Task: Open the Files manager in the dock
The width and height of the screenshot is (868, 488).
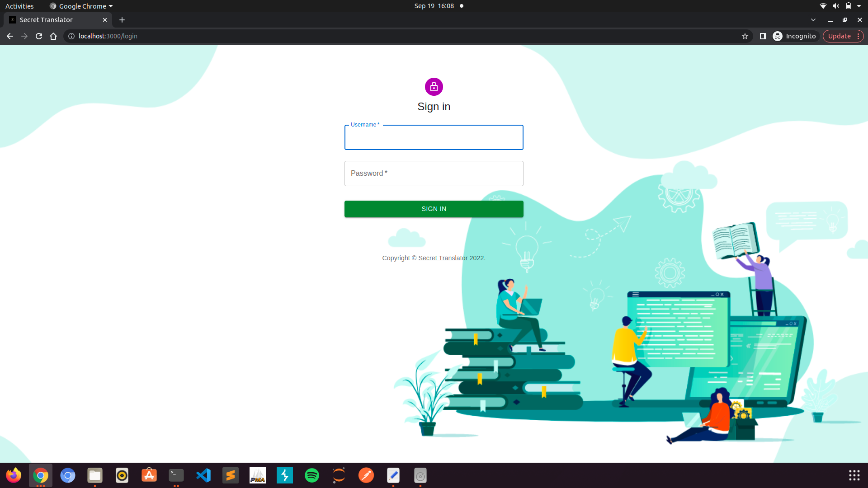Action: coord(95,475)
